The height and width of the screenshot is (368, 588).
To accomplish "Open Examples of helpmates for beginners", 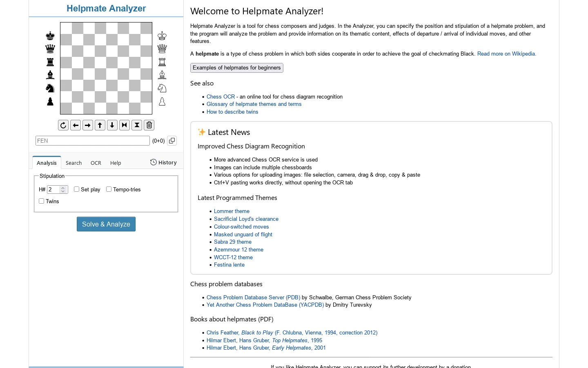I will click(x=237, y=68).
